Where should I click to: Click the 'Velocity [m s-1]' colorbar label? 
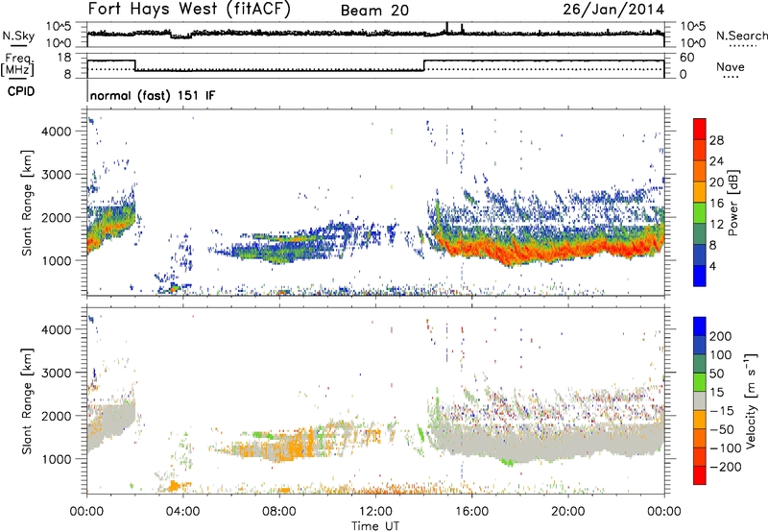[752, 401]
